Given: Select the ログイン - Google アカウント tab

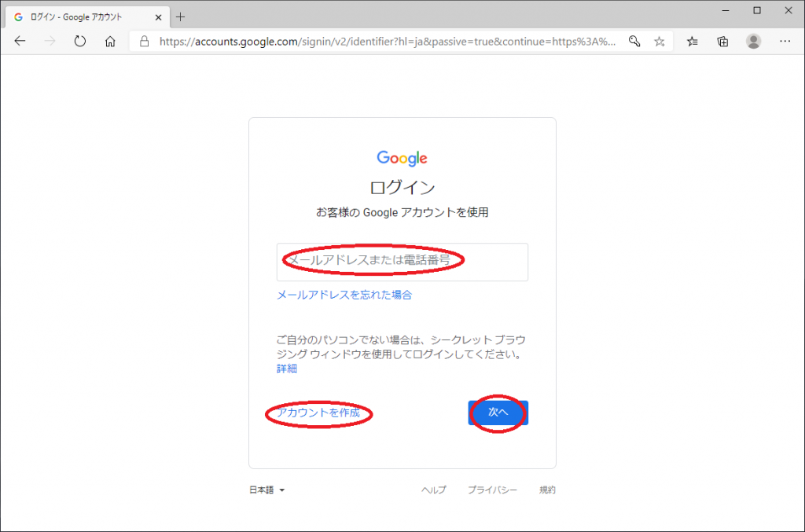Looking at the screenshot, I should [79, 17].
